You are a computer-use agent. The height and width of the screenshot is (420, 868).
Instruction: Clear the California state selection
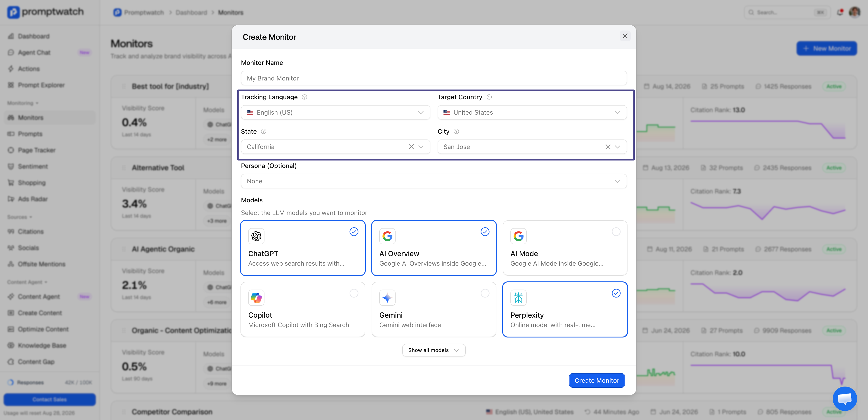pyautogui.click(x=411, y=147)
